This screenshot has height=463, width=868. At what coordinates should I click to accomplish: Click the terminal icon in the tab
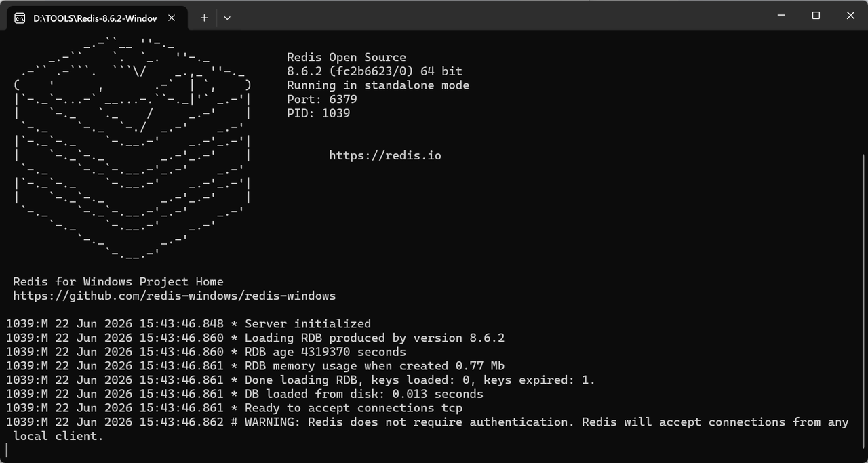[20, 18]
